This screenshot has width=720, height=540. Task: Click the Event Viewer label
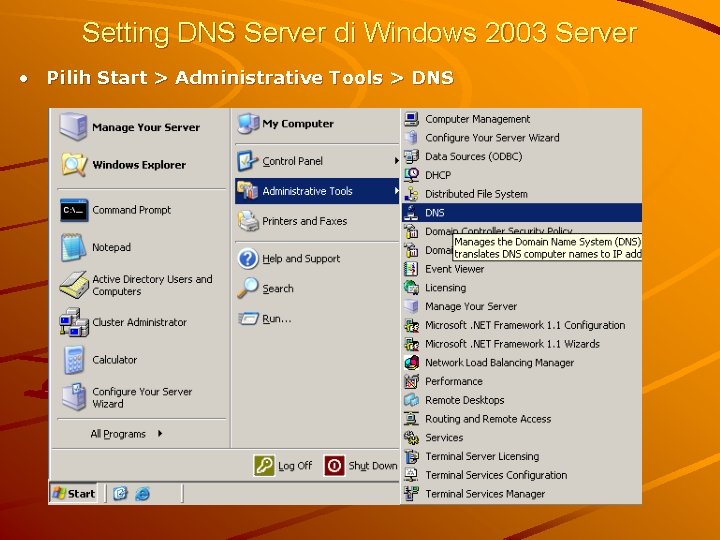tap(455, 269)
